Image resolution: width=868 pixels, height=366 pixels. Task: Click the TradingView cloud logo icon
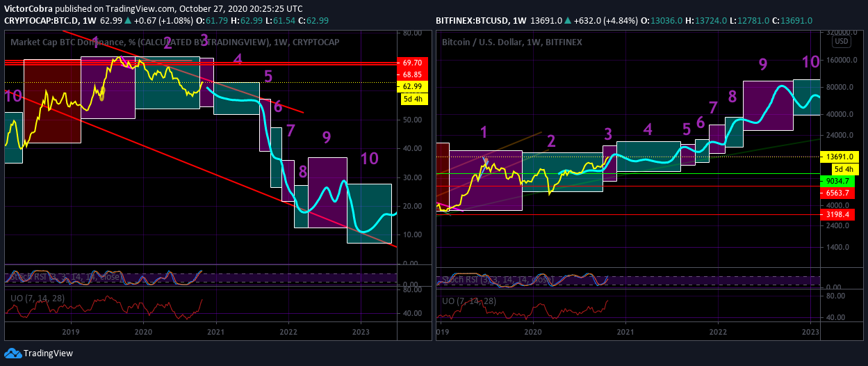[13, 353]
